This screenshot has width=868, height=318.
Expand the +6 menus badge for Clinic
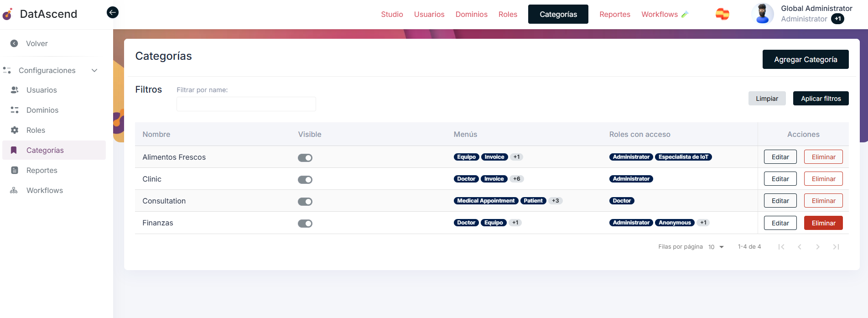point(516,179)
